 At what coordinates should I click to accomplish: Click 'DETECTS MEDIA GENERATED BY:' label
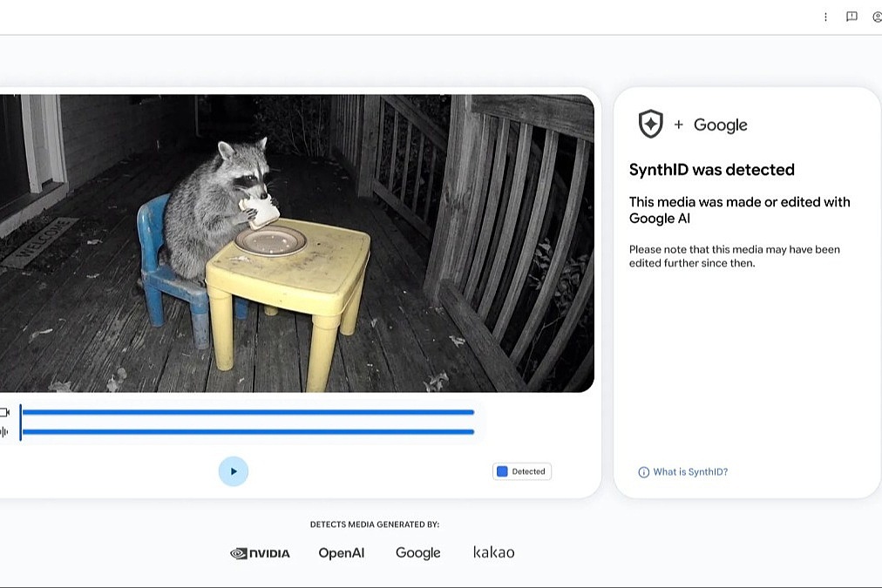[x=375, y=524]
